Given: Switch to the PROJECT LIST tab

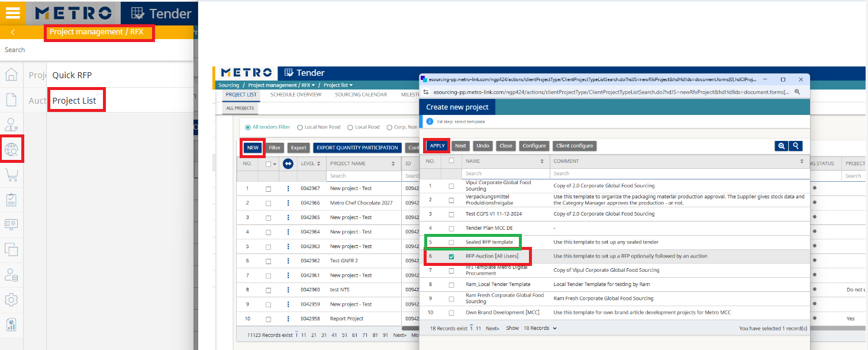Looking at the screenshot, I should 241,95.
